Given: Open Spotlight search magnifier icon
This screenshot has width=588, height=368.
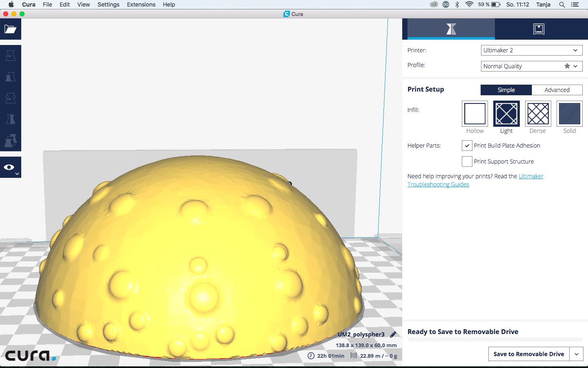Looking at the screenshot, I should 562,4.
